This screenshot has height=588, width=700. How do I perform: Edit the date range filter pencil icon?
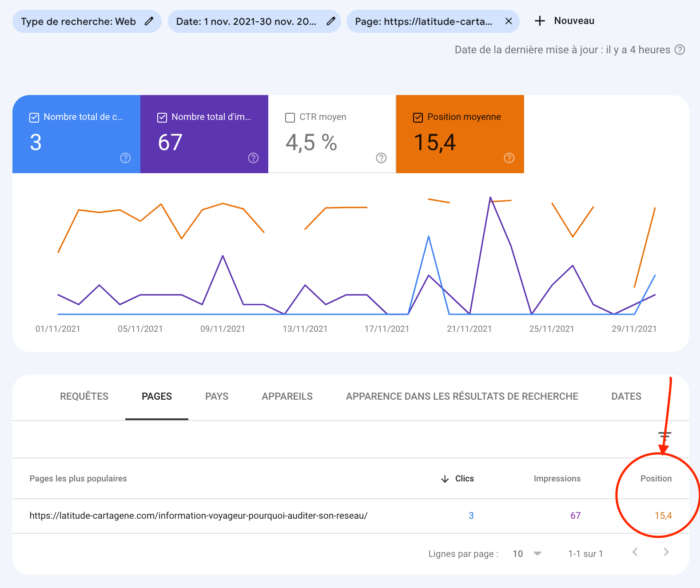[x=330, y=21]
